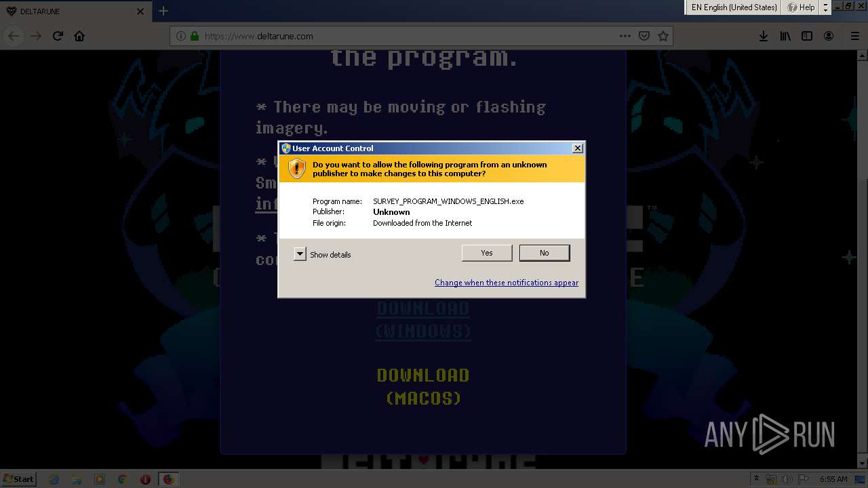The width and height of the screenshot is (868, 488).
Task: Launch Opera from taskbar
Action: [145, 479]
